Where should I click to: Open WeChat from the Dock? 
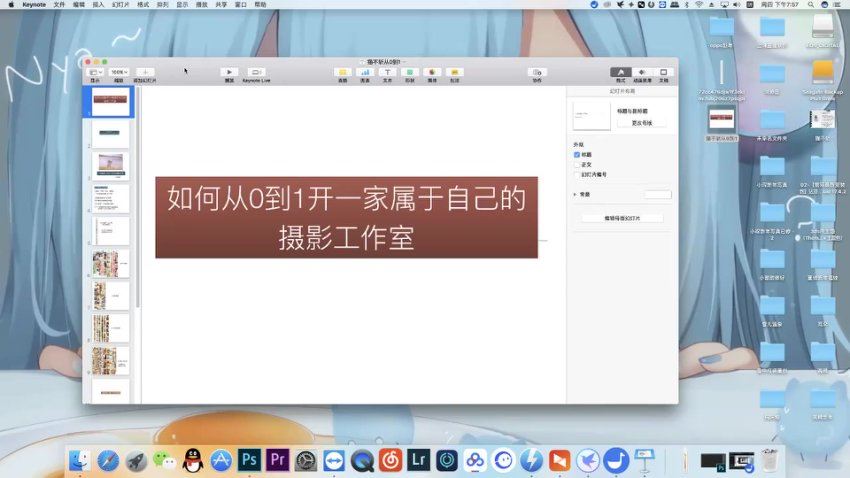[x=164, y=461]
